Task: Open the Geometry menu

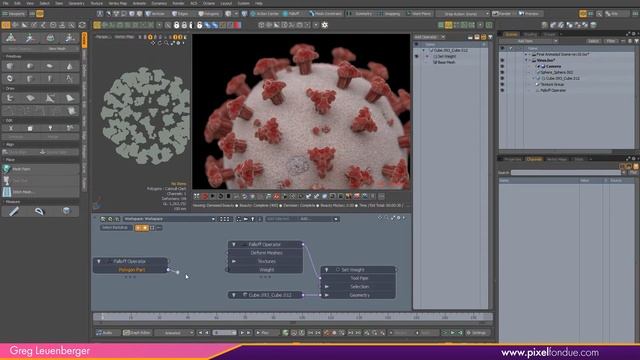Action: coord(76,3)
